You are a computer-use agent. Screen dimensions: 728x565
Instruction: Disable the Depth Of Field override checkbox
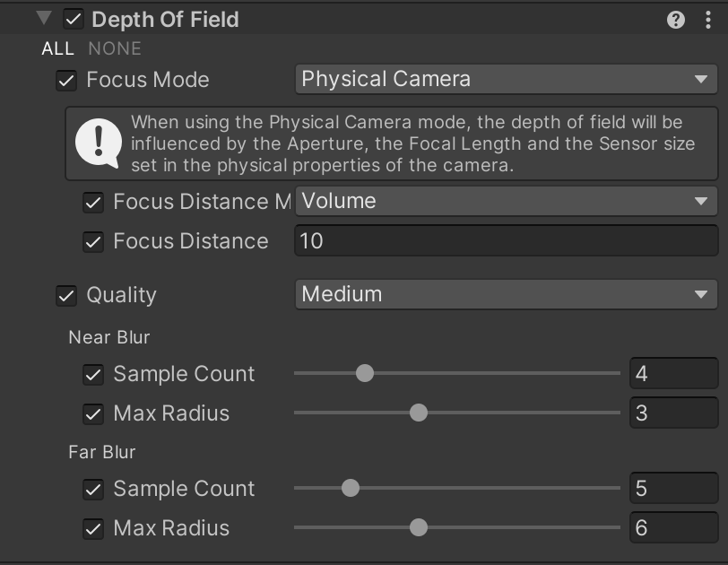[x=74, y=20]
